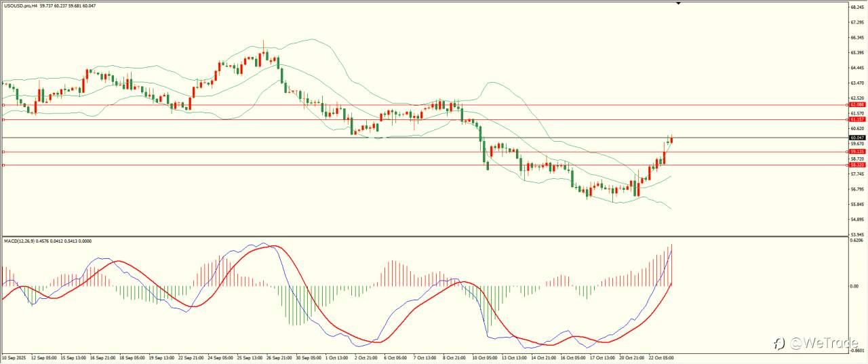The height and width of the screenshot is (364, 868).
Task: Click the 0.6206 MACD scale label
Action: pyautogui.click(x=856, y=240)
